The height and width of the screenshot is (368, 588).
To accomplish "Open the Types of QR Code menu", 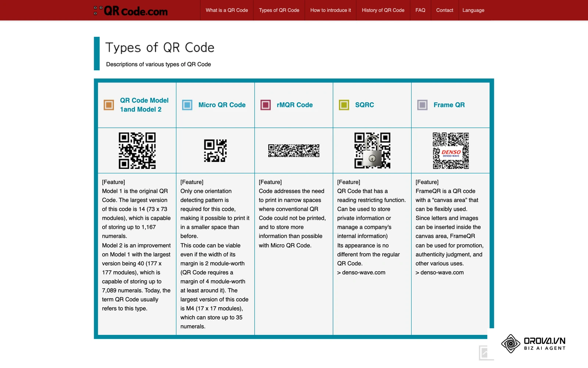I will tap(279, 10).
